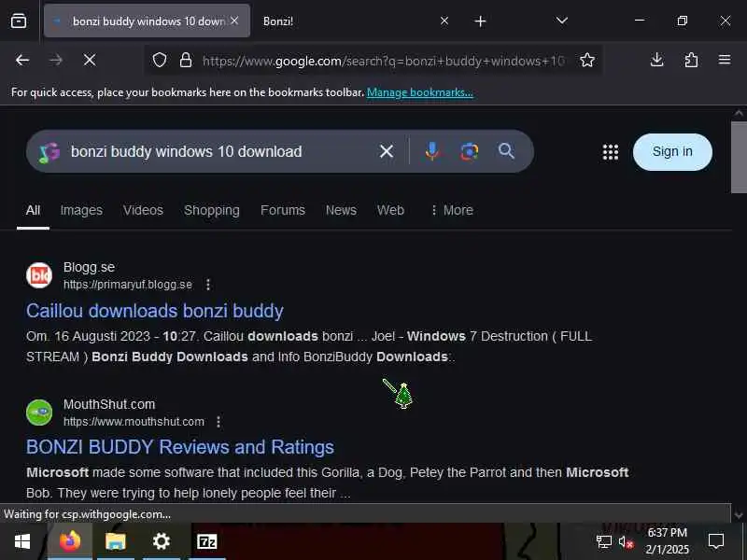The height and width of the screenshot is (560, 747).
Task: Switch to Images results
Action: [x=81, y=210]
